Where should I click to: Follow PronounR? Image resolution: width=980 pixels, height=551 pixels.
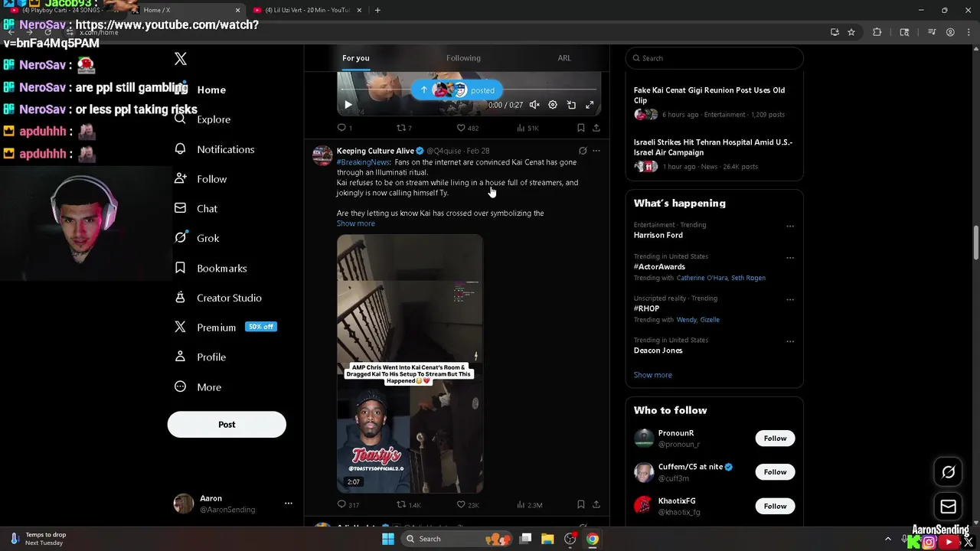click(775, 439)
